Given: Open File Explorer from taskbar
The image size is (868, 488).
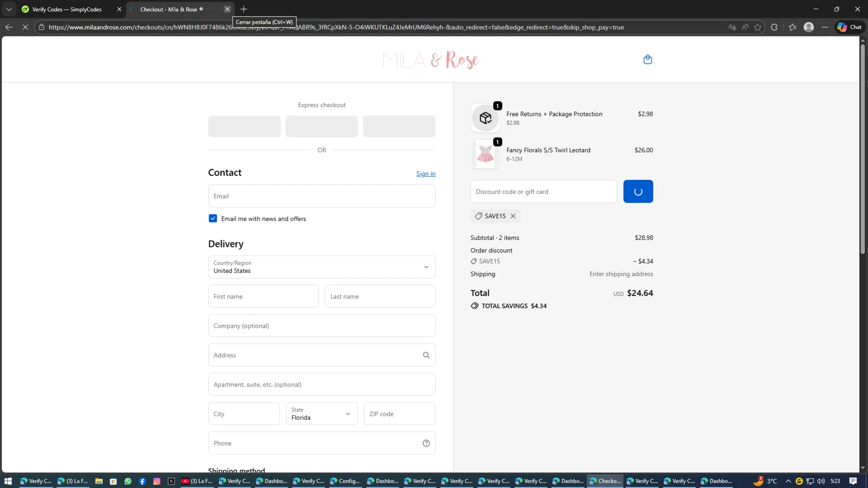Looking at the screenshot, I should pos(99,481).
